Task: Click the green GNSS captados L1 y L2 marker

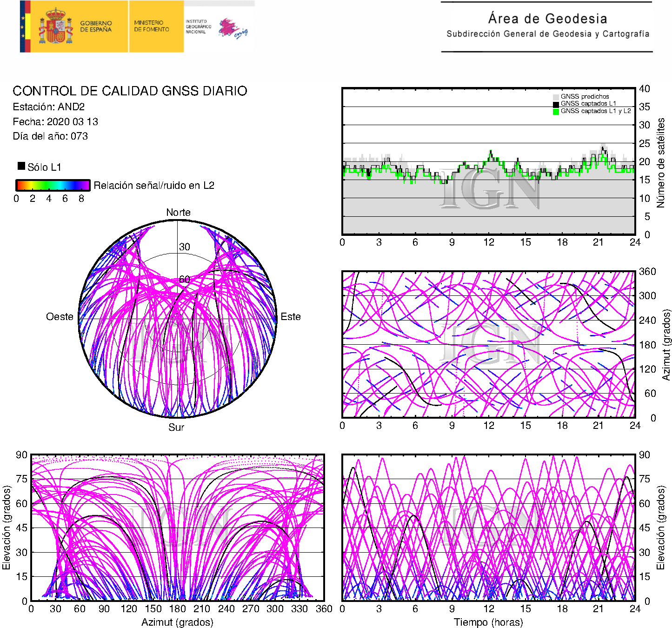Action: 556,112
